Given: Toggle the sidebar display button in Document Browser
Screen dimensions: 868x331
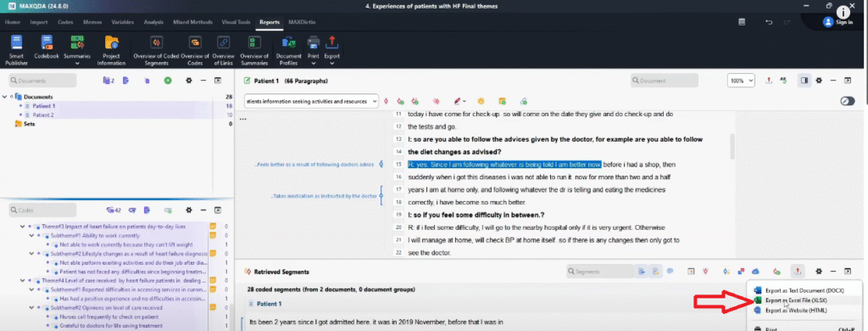Looking at the screenshot, I should click(x=804, y=81).
